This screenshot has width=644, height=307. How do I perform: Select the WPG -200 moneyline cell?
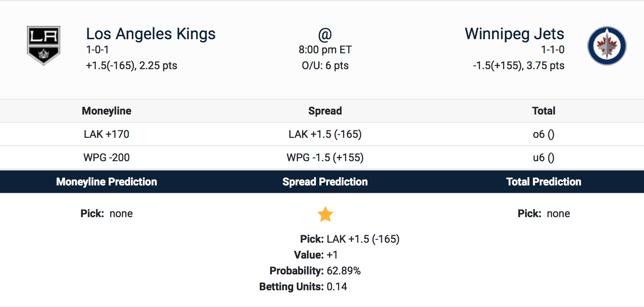click(x=107, y=158)
